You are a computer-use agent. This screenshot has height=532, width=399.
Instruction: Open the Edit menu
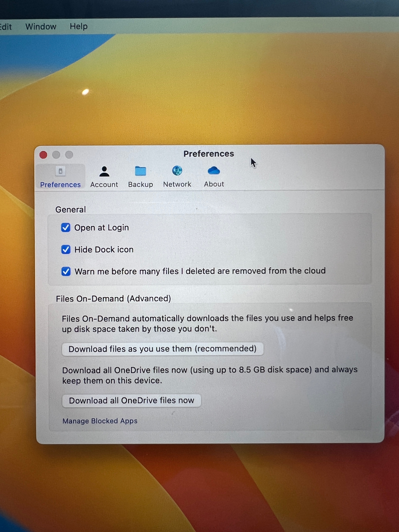click(6, 27)
